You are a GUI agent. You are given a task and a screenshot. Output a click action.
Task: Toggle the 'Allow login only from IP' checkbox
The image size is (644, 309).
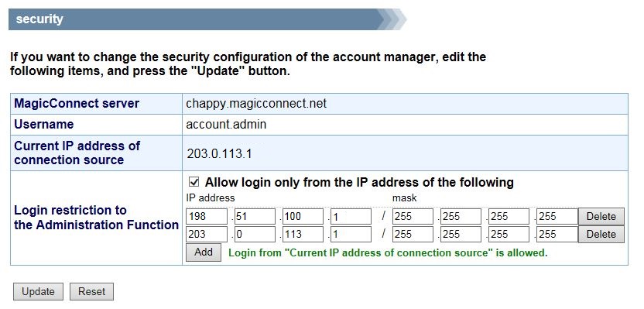(194, 182)
